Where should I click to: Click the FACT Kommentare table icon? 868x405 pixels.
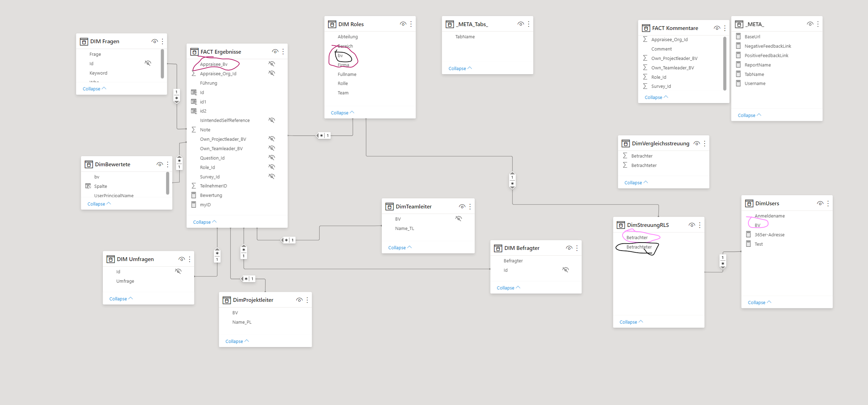click(x=646, y=28)
